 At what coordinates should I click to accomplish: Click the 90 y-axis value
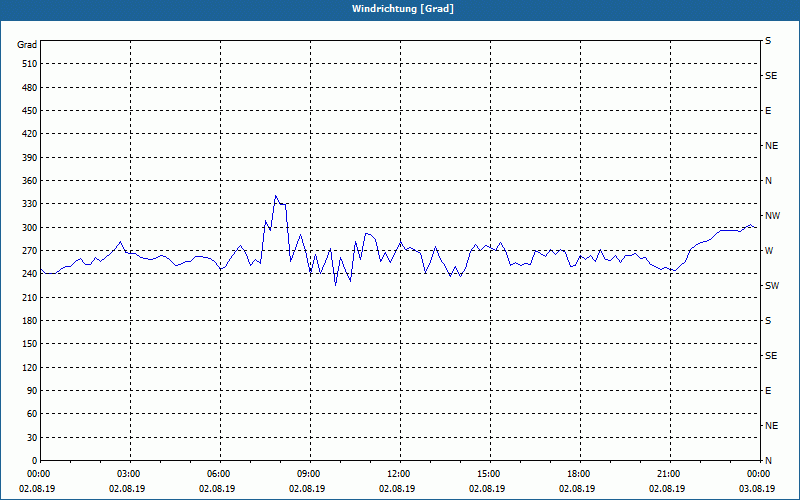click(32, 391)
